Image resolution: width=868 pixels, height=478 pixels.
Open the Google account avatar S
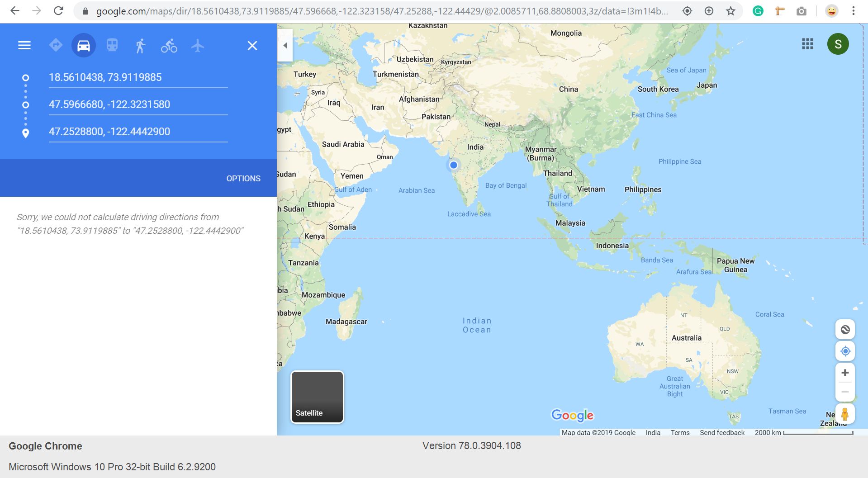click(x=838, y=44)
